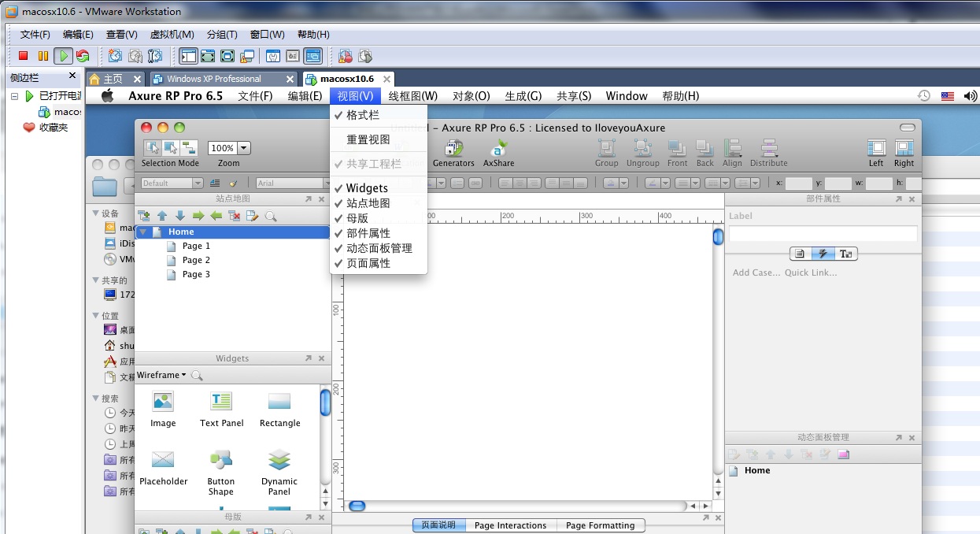Image resolution: width=980 pixels, height=534 pixels.
Task: Close VMware 侧边栏 sidebar
Action: 72,76
